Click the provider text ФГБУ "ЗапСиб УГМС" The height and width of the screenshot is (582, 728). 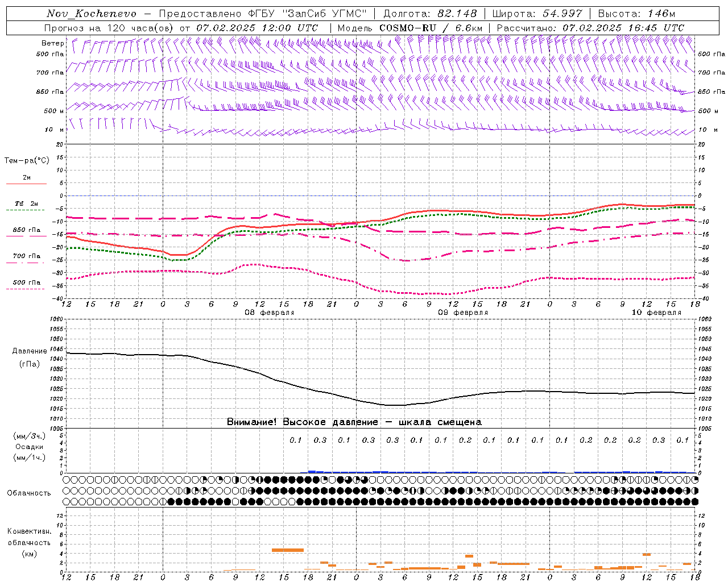coord(308,14)
